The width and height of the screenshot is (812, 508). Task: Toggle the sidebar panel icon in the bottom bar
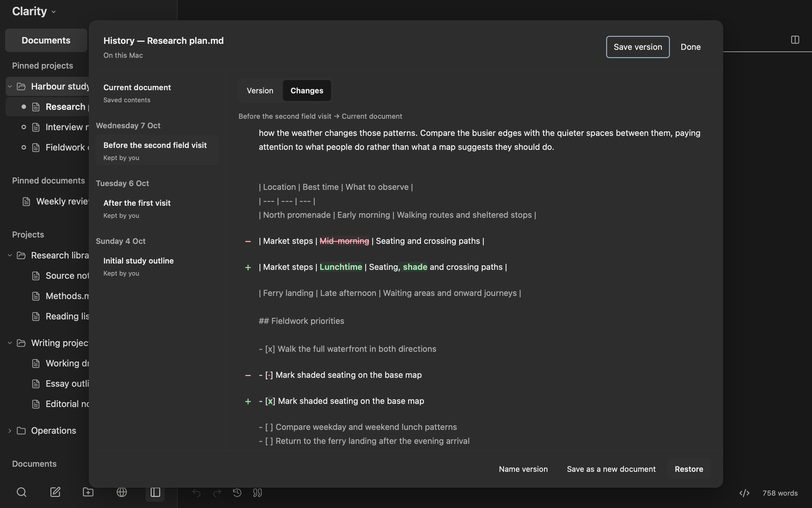click(x=155, y=492)
